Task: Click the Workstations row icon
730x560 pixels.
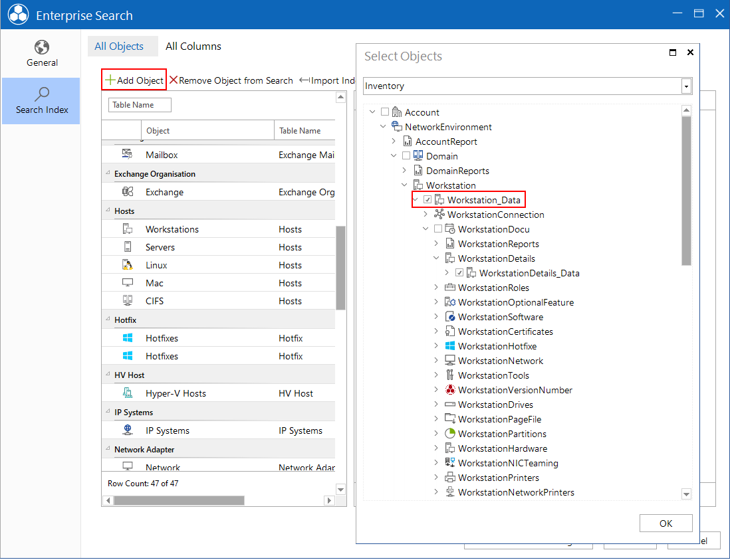Action: (x=128, y=229)
